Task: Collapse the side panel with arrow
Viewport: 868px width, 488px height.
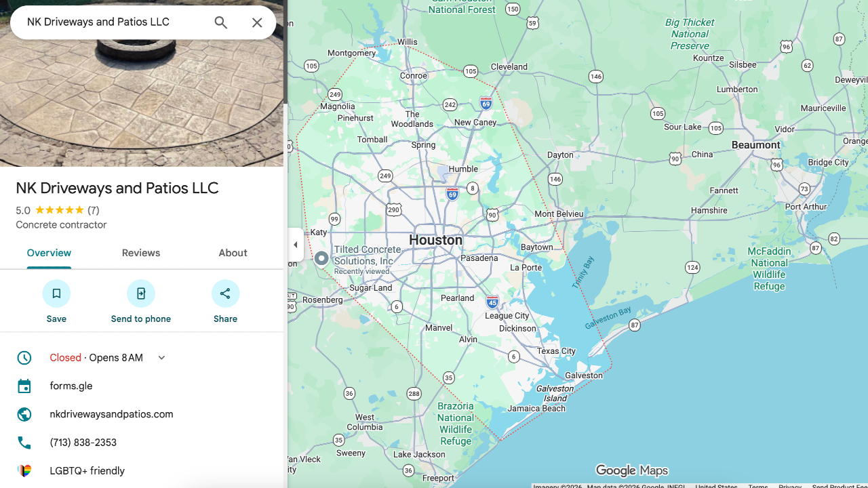Action: coord(296,245)
